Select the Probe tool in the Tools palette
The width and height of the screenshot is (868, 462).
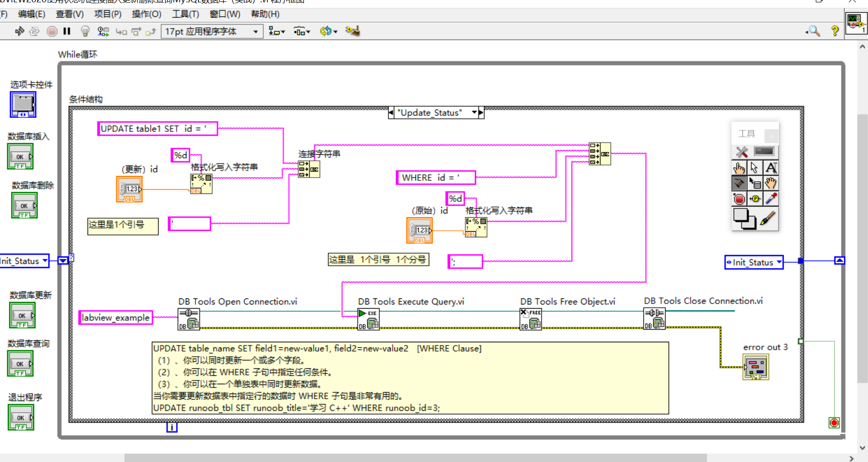[x=755, y=198]
